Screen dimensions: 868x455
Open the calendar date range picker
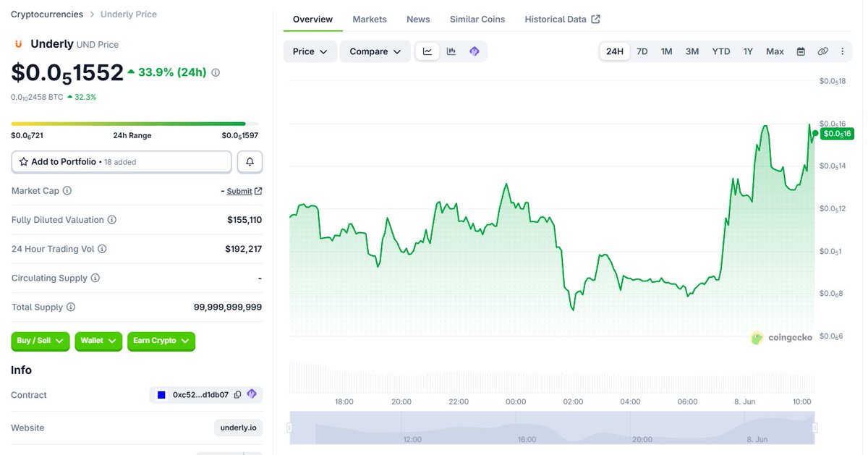click(x=801, y=51)
